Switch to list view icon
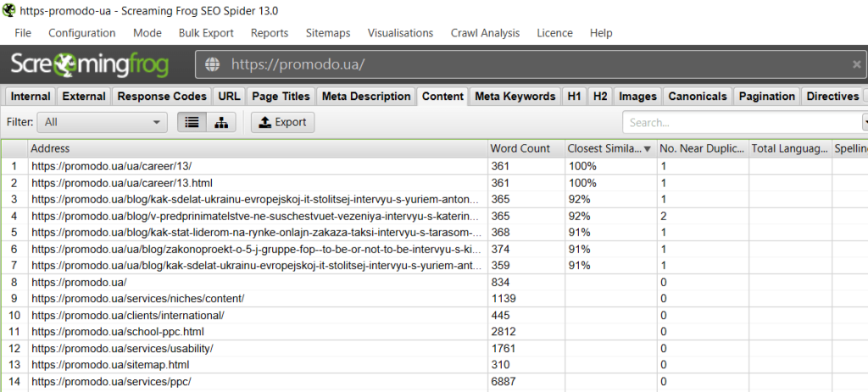 click(x=192, y=122)
